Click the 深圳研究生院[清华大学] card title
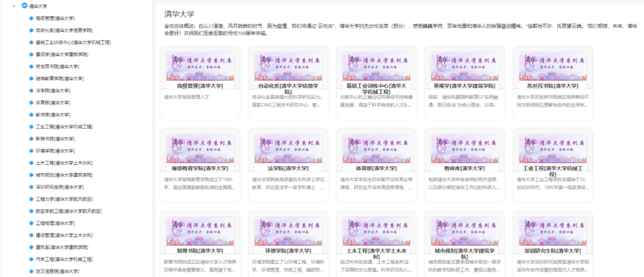644x277 pixels. (x=552, y=251)
